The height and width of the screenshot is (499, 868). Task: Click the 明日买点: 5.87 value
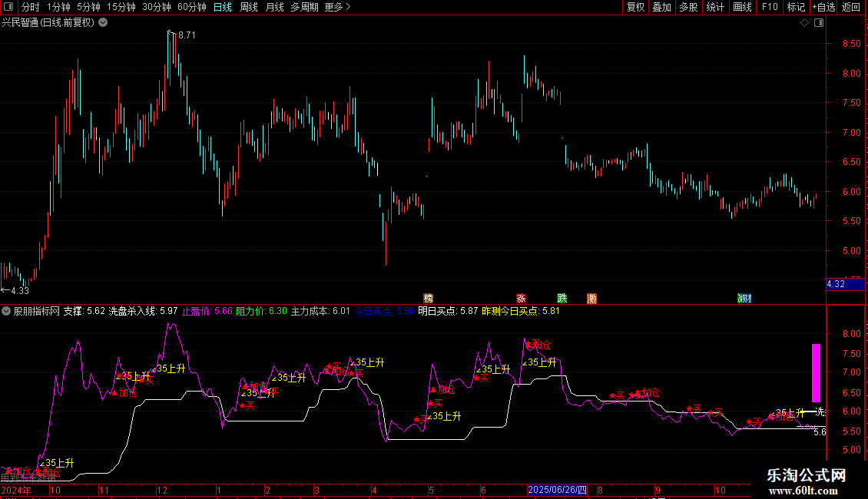coord(448,311)
